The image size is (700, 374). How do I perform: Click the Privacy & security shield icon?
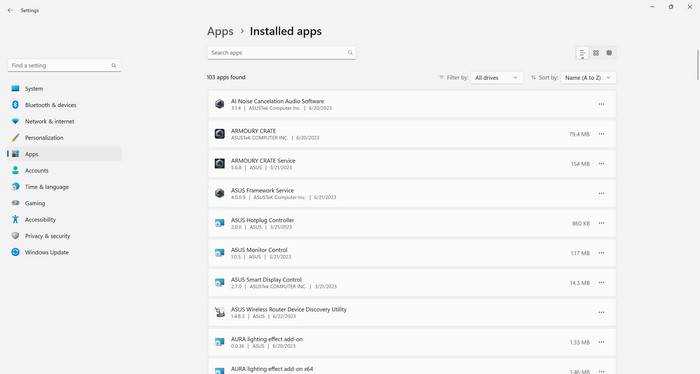(16, 236)
